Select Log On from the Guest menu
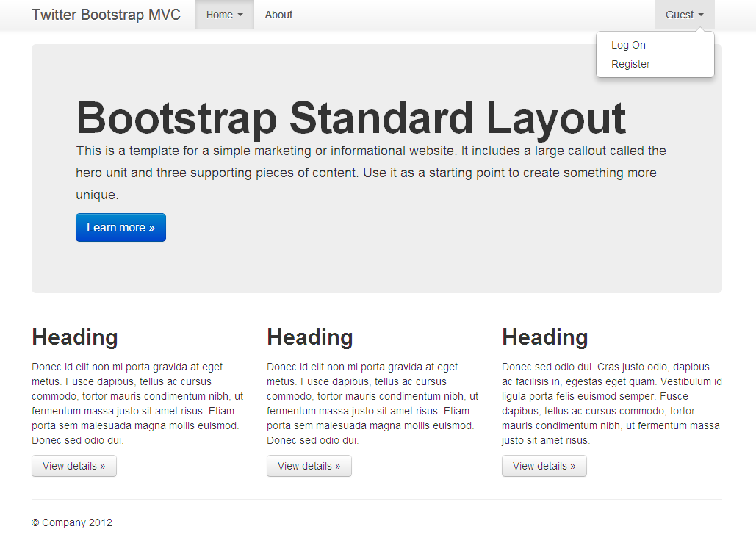The height and width of the screenshot is (546, 756). (x=628, y=45)
